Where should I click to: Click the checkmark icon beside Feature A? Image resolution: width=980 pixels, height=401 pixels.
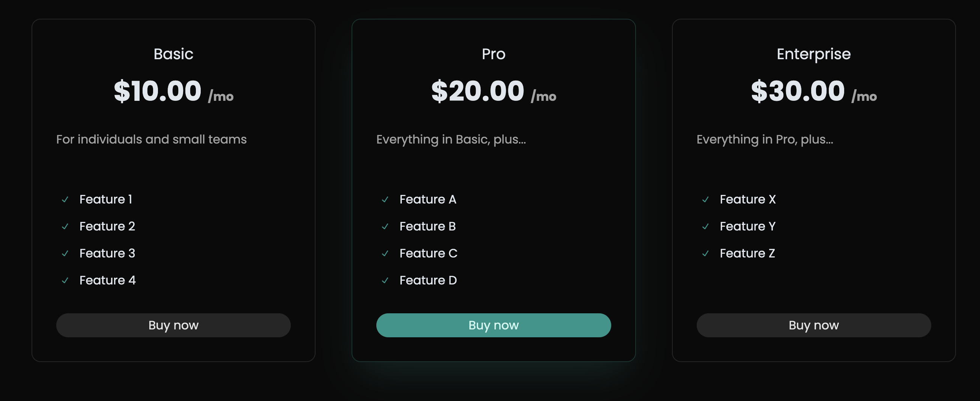[x=385, y=199]
